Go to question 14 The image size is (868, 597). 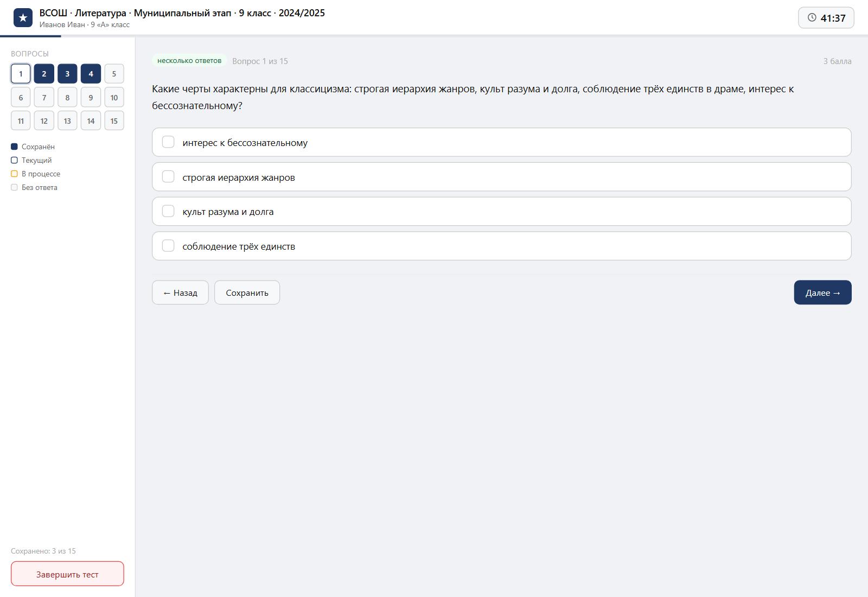(91, 120)
